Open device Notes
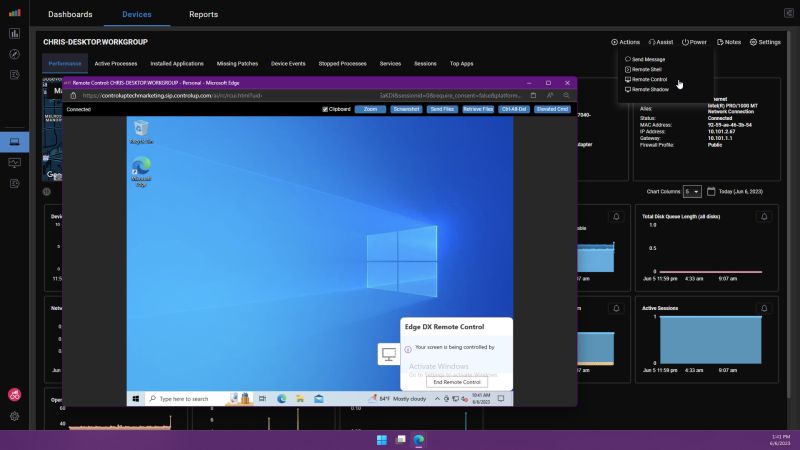The width and height of the screenshot is (800, 450). [729, 42]
